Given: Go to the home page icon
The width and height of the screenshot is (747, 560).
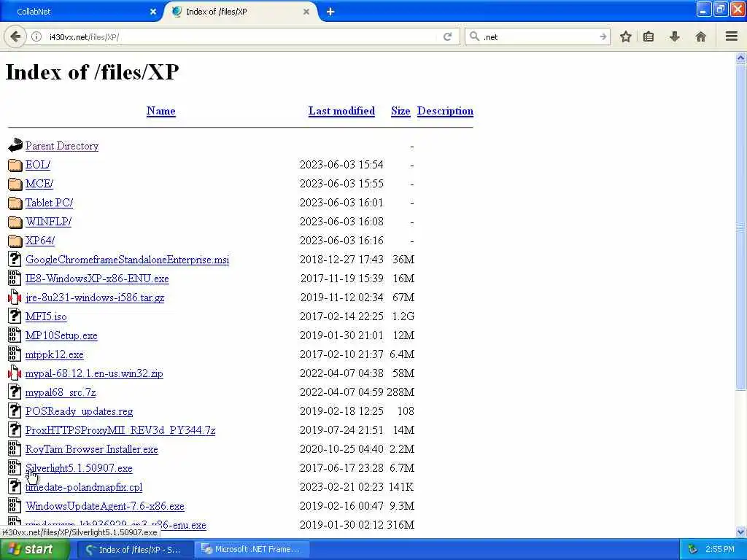Looking at the screenshot, I should 701,36.
